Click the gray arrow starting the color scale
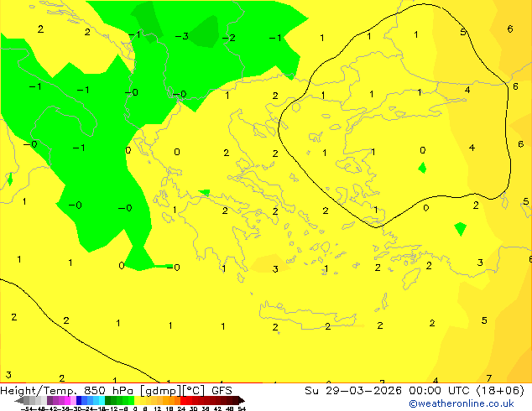This screenshot has width=532, height=411. 19,400
